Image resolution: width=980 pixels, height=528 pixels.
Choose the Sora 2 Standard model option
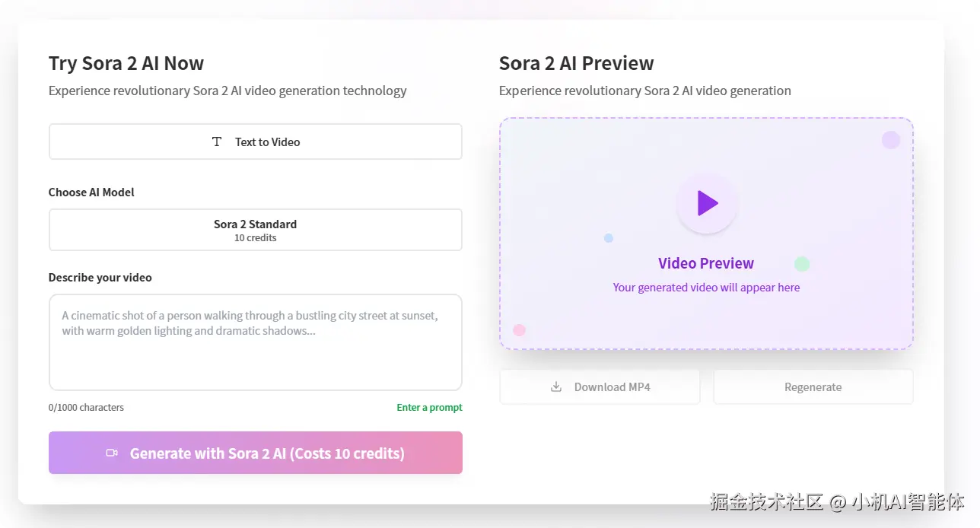[255, 230]
